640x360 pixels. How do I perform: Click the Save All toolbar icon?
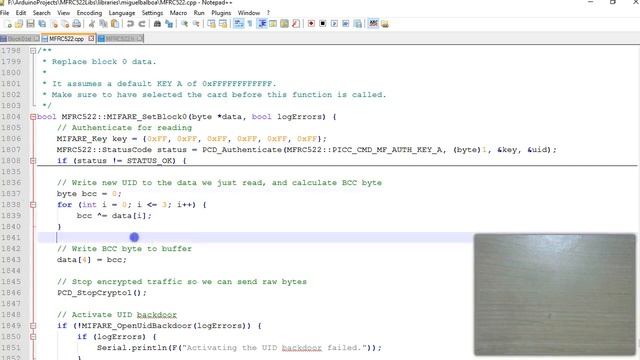[42, 24]
